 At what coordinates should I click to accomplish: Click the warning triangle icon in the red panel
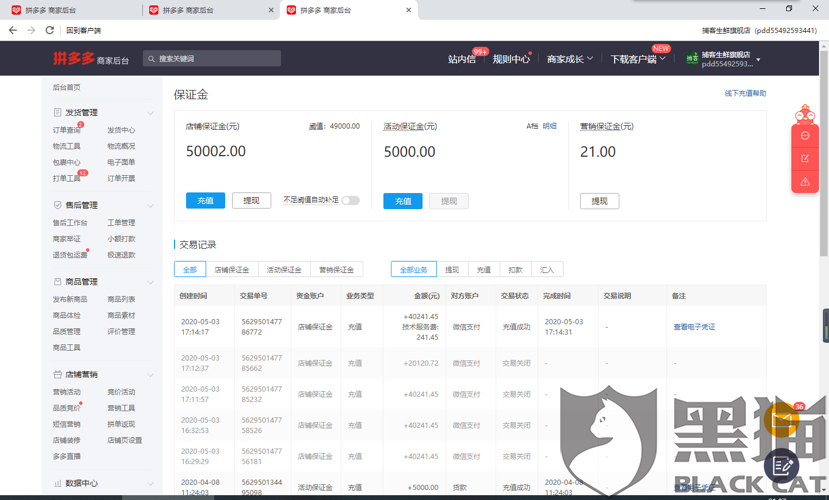[805, 182]
